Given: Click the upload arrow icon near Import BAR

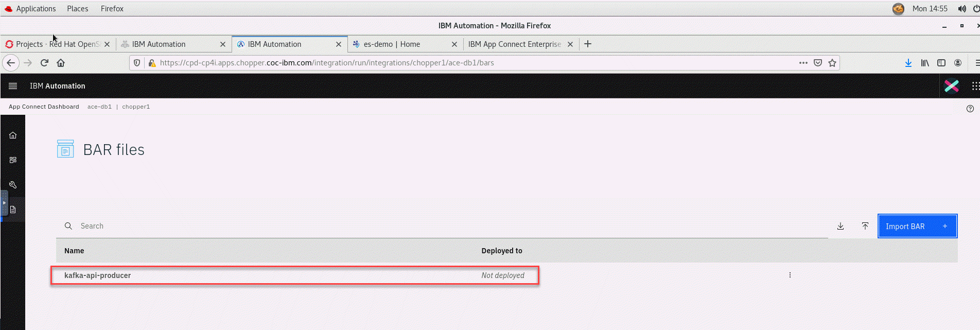Looking at the screenshot, I should pos(865,226).
